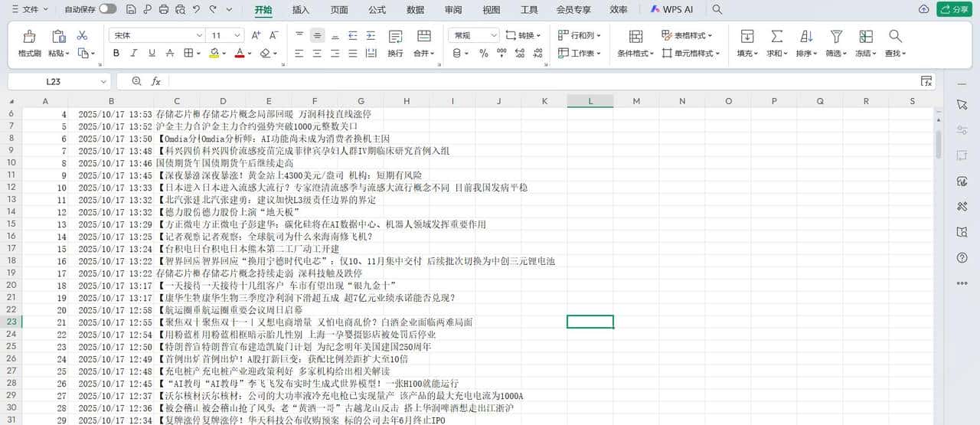Viewport: 980px width, 425px height.
Task: Align cell text to the right
Action: pos(335,53)
